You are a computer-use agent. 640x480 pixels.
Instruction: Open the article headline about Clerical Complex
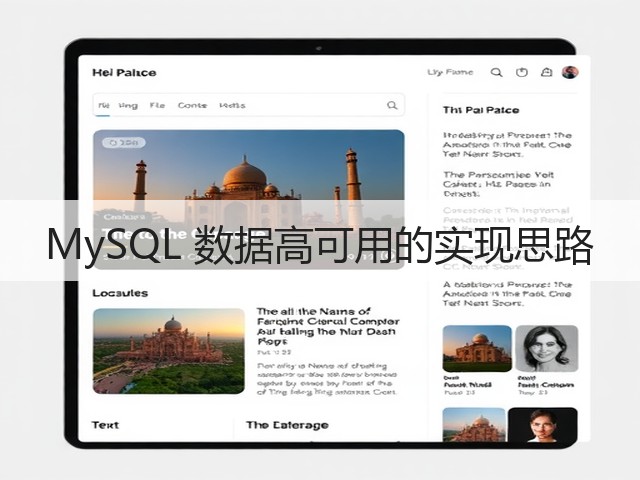[x=328, y=326]
